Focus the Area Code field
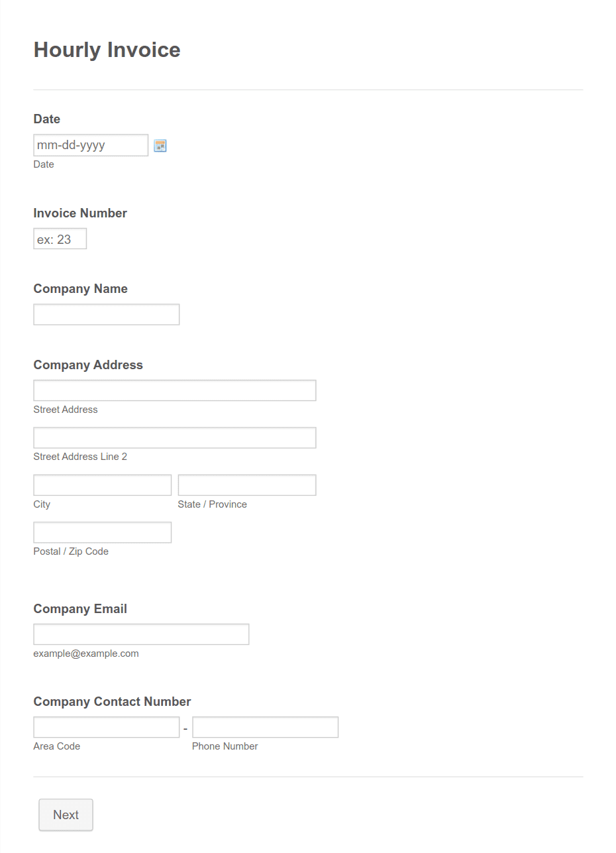Image resolution: width=616 pixels, height=853 pixels. pyautogui.click(x=107, y=727)
